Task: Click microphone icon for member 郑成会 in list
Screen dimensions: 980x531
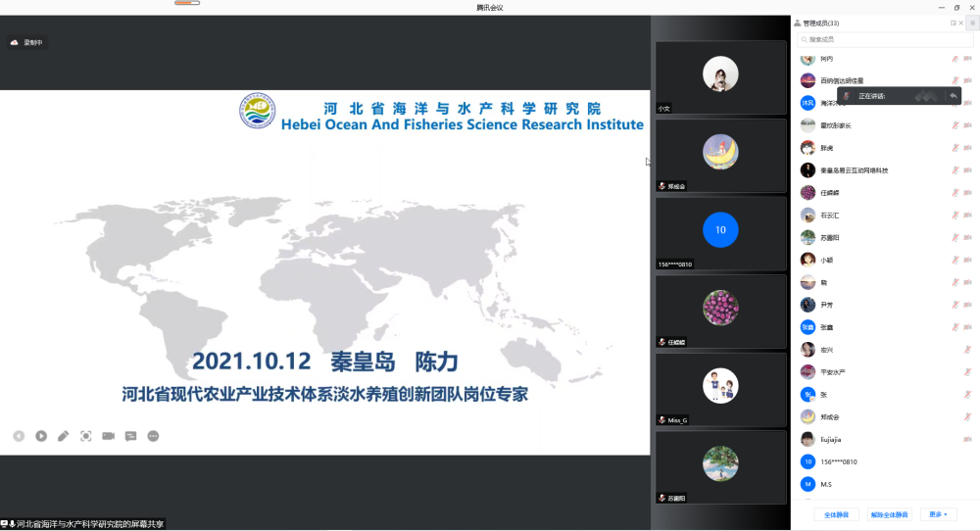Action: coord(967,416)
